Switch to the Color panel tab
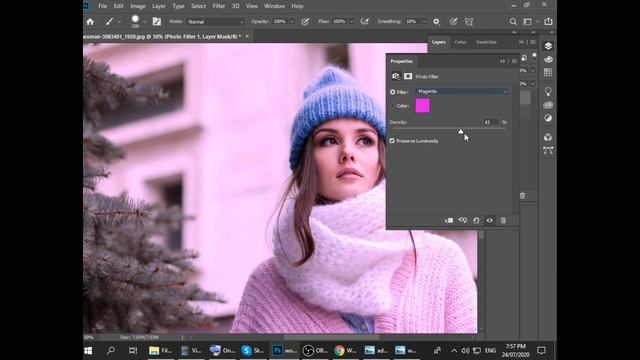 tap(460, 42)
